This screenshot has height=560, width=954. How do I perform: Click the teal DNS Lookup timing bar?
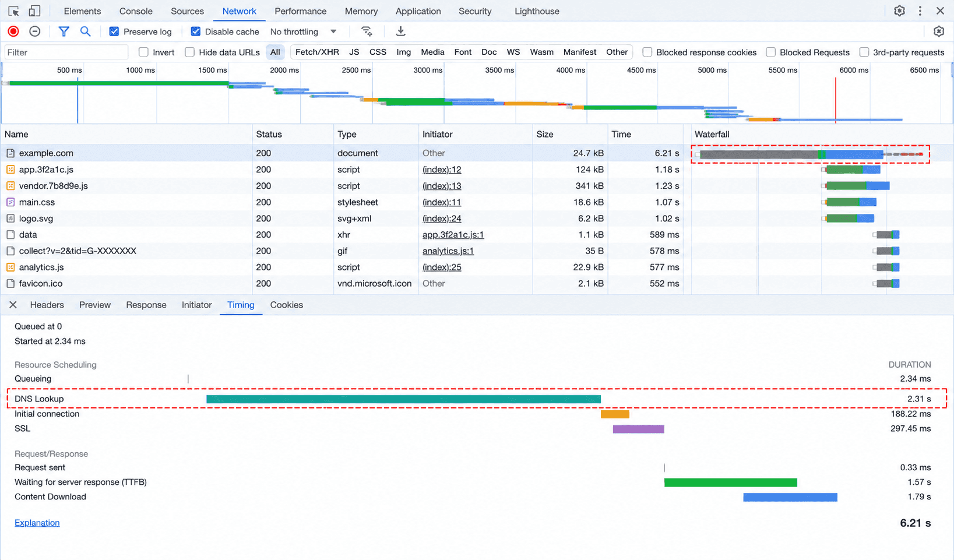coord(403,399)
